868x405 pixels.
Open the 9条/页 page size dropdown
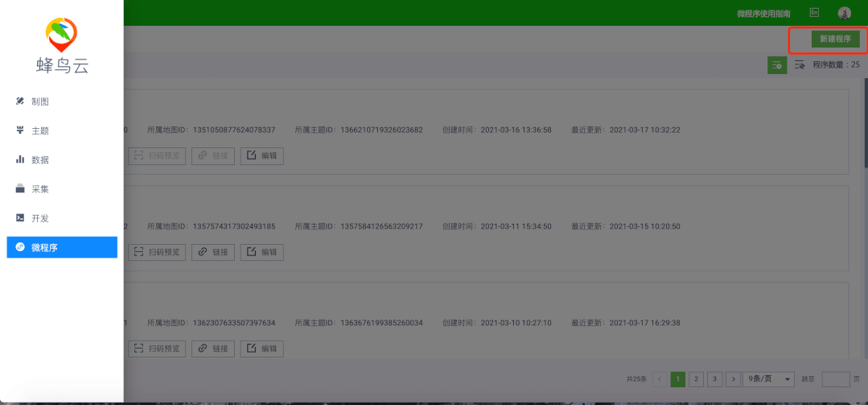click(768, 379)
